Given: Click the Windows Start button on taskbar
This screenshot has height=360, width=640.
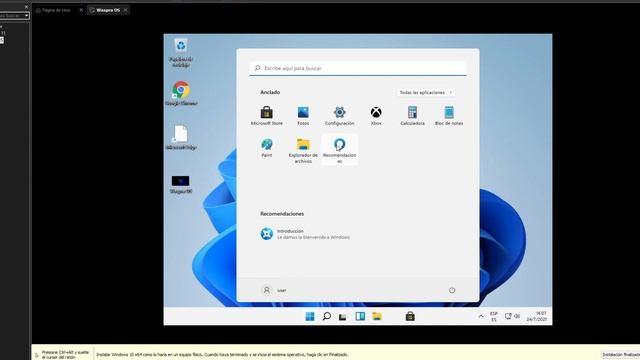Looking at the screenshot, I should 310,316.
